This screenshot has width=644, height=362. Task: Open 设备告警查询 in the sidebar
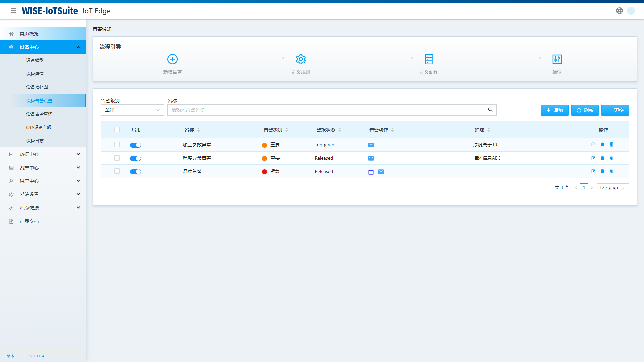tap(40, 114)
